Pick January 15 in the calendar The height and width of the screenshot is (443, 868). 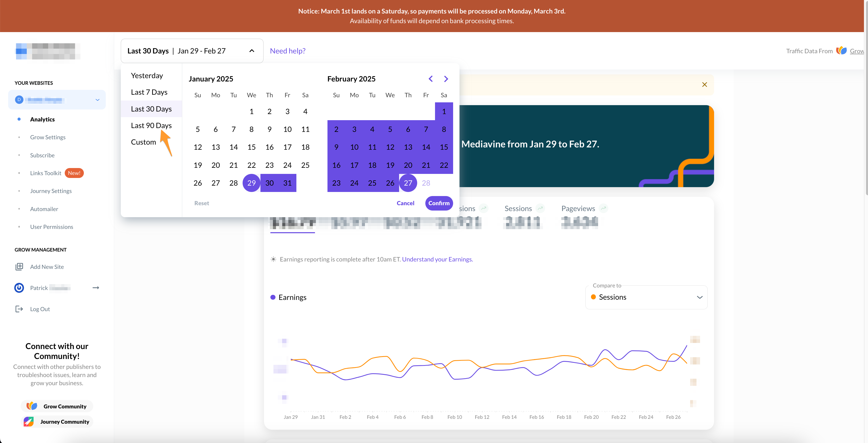click(x=251, y=147)
